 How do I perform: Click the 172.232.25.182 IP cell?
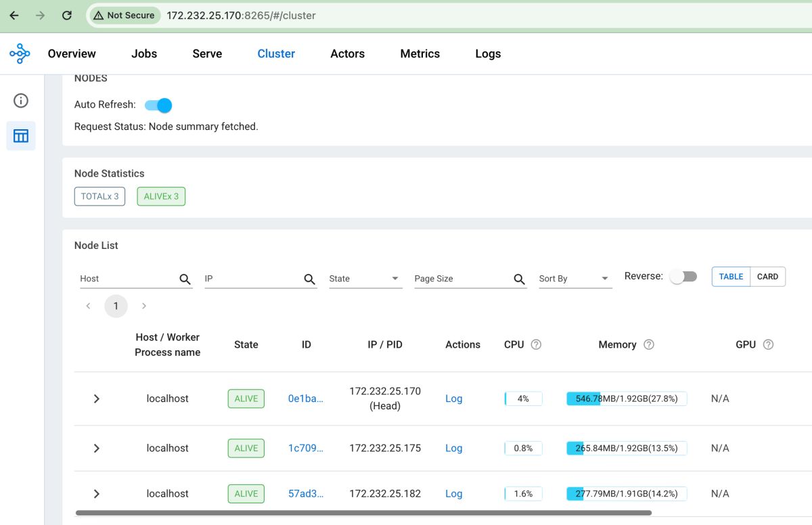tap(385, 493)
